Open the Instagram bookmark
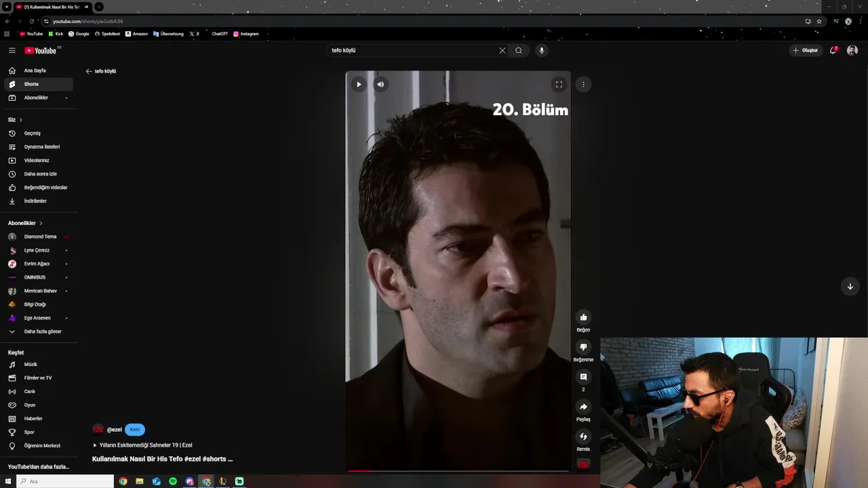Viewport: 868px width, 488px height. point(246,34)
